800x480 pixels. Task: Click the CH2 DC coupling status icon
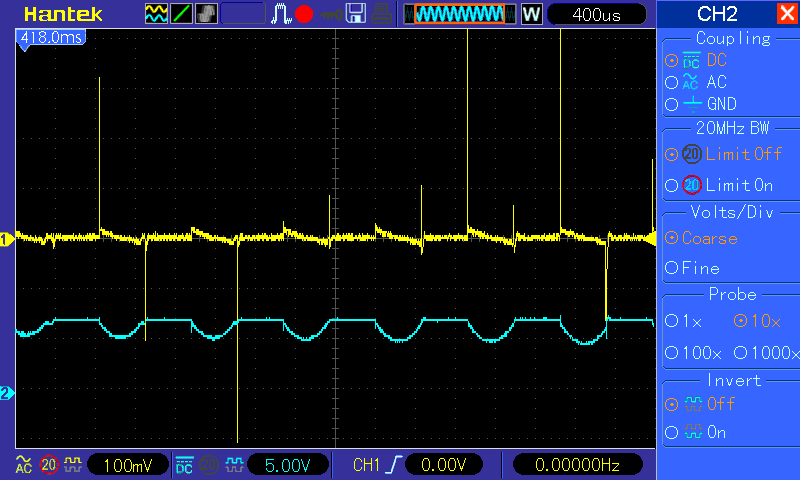point(184,464)
